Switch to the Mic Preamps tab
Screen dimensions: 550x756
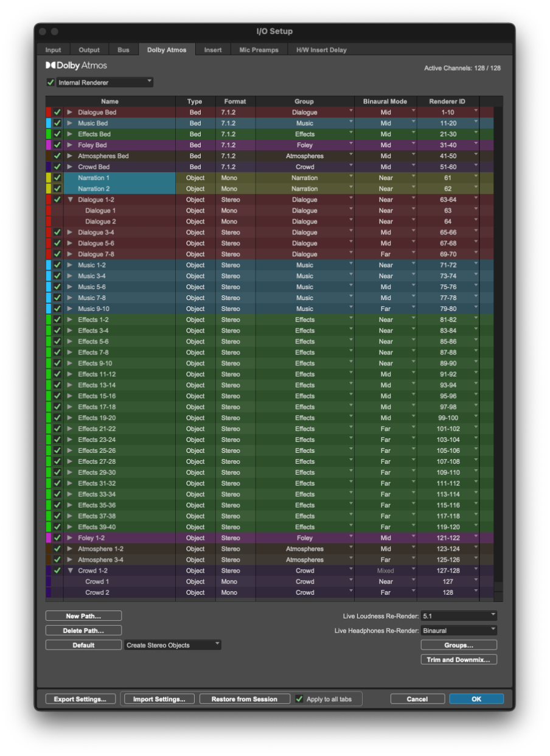[259, 49]
